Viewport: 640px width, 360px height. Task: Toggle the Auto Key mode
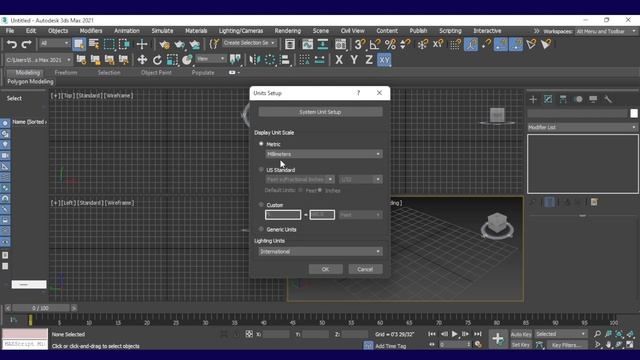(x=521, y=334)
